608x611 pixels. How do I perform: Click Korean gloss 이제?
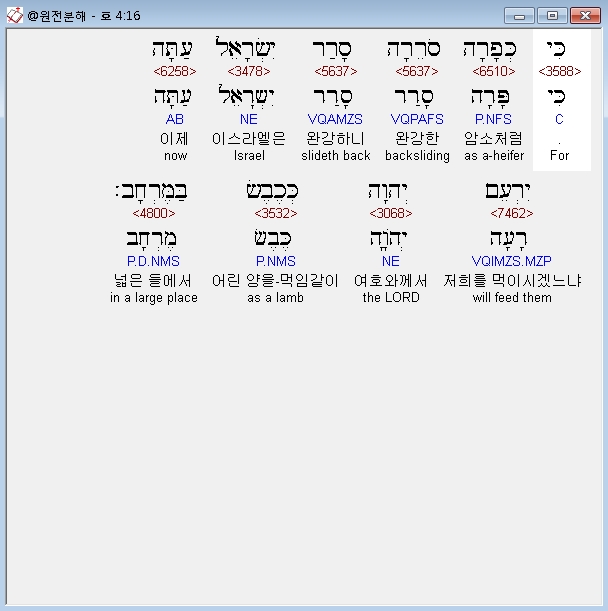point(174,138)
